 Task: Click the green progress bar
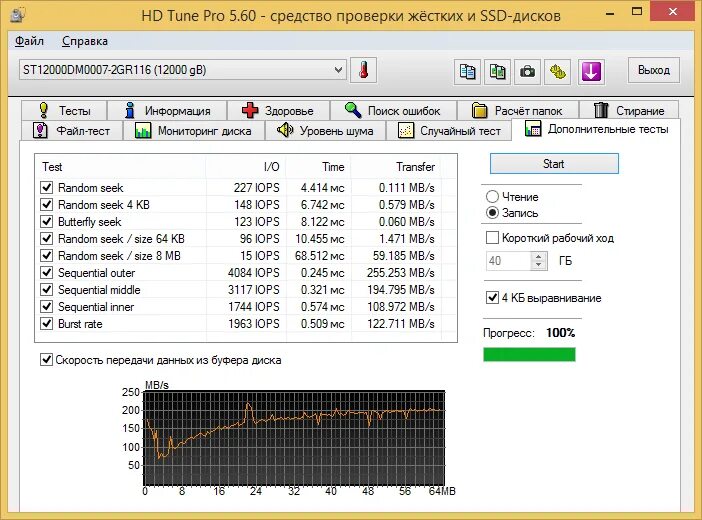click(529, 354)
